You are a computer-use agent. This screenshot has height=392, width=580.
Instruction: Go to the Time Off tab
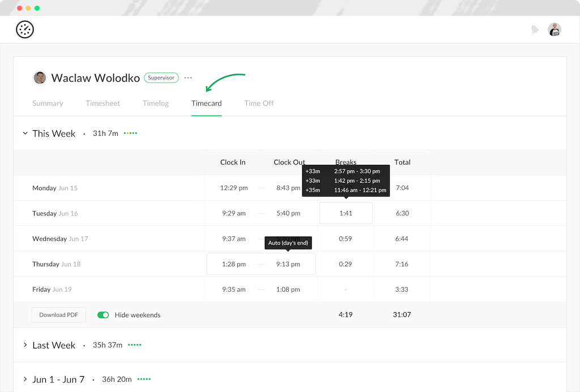(259, 103)
